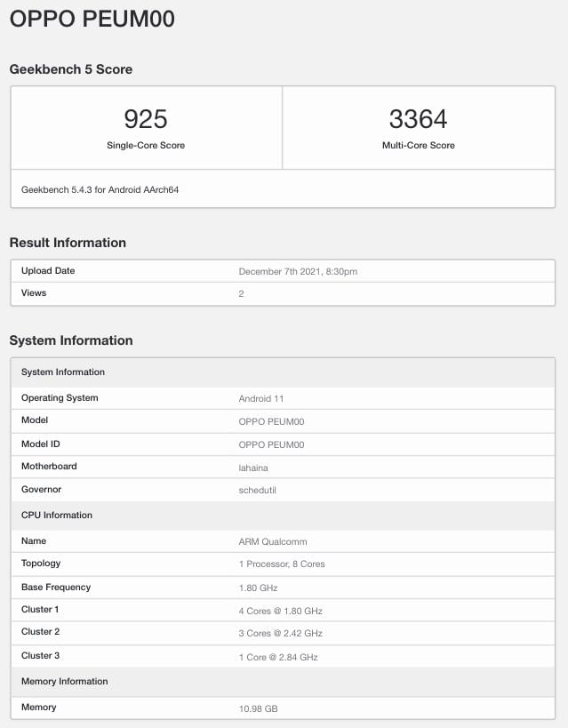Click the schedutil governor value
Viewport: 568px width, 728px height.
(x=259, y=490)
